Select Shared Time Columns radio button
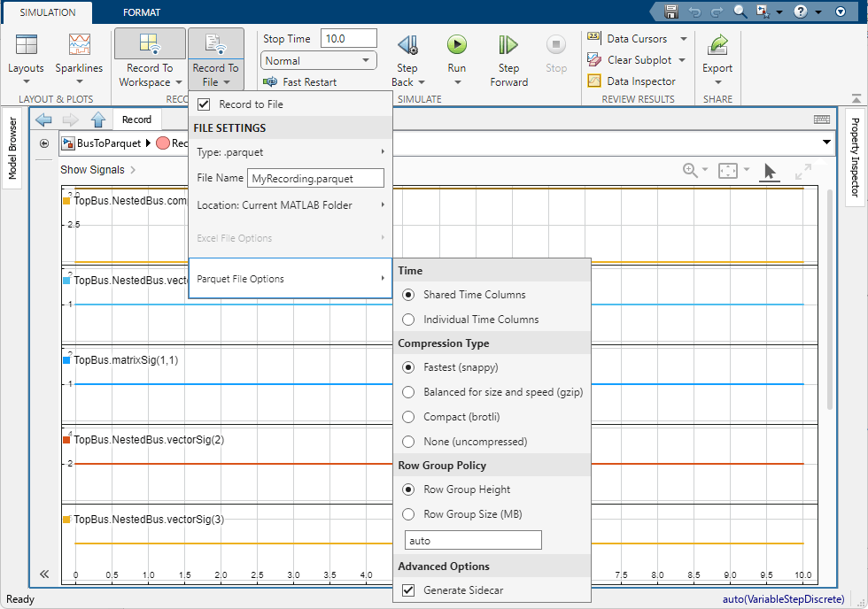 pyautogui.click(x=408, y=295)
